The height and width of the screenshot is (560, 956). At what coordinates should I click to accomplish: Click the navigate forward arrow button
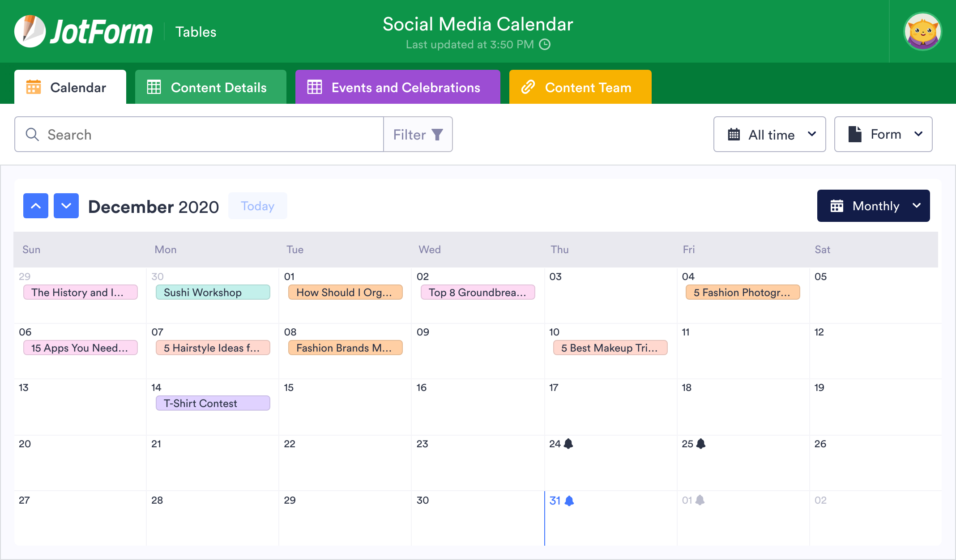click(x=66, y=205)
